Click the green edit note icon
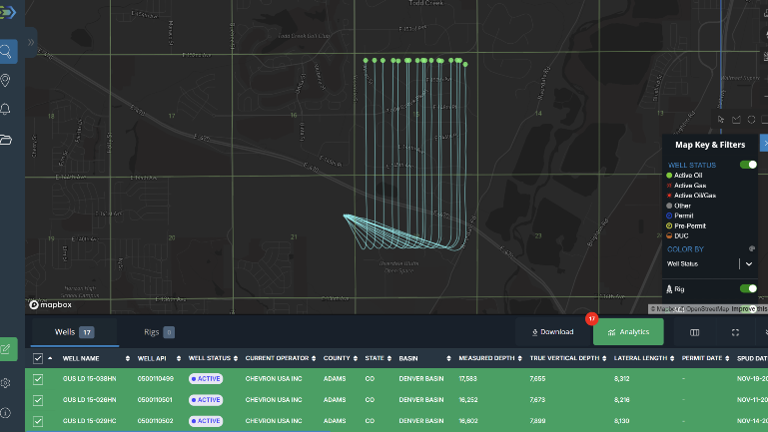768x432 pixels. 8,349
